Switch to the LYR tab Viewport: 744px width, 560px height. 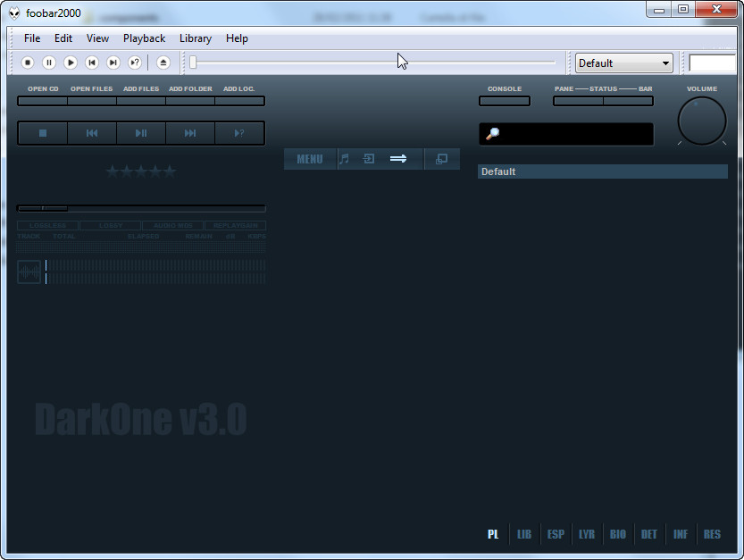point(587,534)
